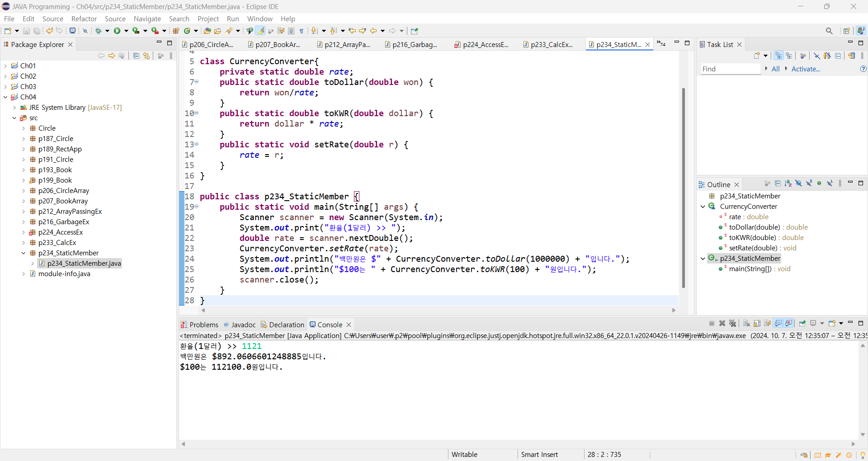
Task: Open Run button dropdown arrow
Action: pyautogui.click(x=126, y=31)
